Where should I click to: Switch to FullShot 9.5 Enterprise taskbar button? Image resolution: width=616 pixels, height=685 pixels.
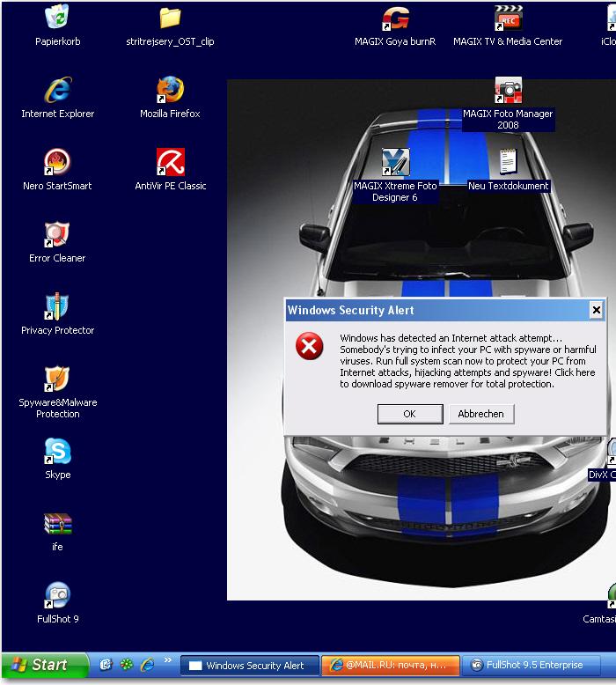[532, 666]
